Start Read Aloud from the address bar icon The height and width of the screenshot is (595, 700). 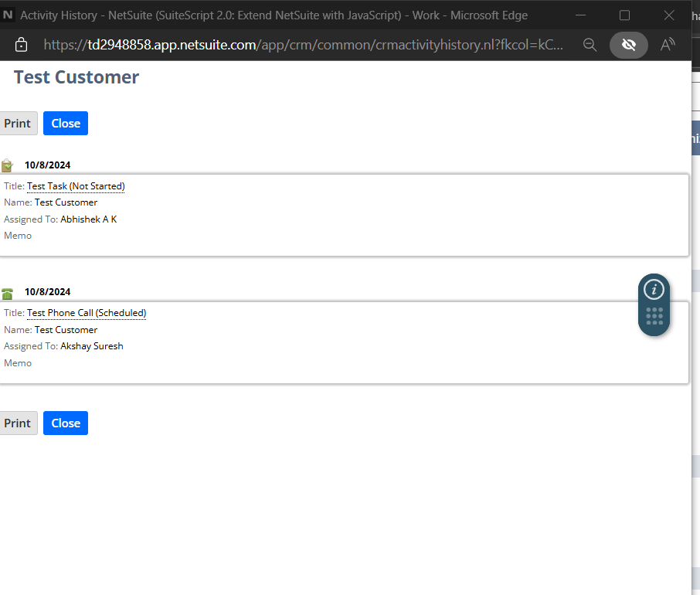click(x=668, y=45)
